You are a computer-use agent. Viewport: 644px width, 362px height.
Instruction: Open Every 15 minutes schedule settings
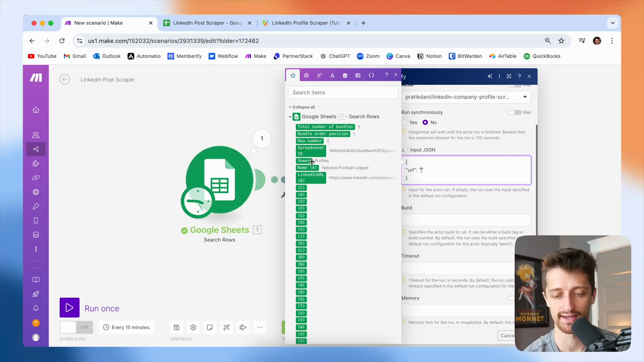(126, 327)
